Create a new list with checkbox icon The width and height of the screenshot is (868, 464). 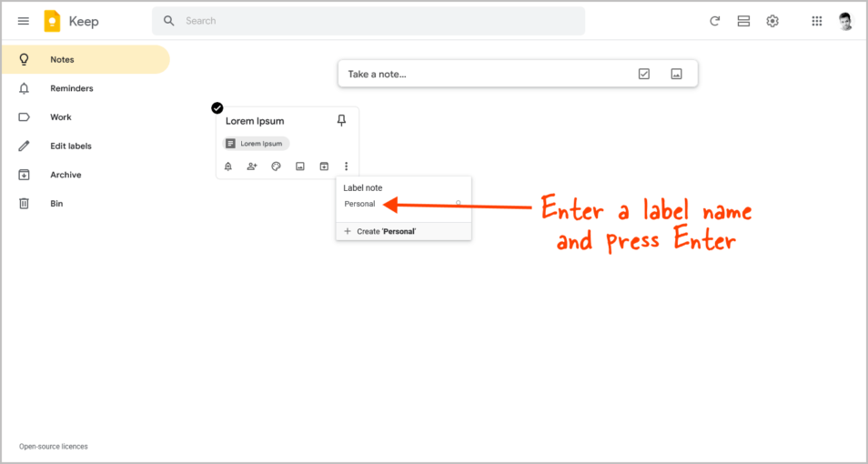pos(644,74)
